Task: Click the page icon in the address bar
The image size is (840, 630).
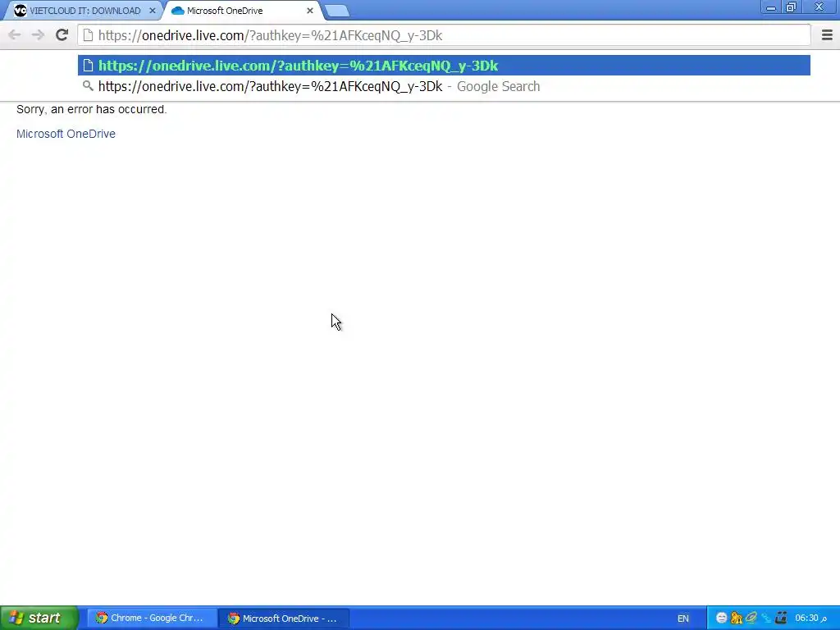Action: click(x=88, y=35)
